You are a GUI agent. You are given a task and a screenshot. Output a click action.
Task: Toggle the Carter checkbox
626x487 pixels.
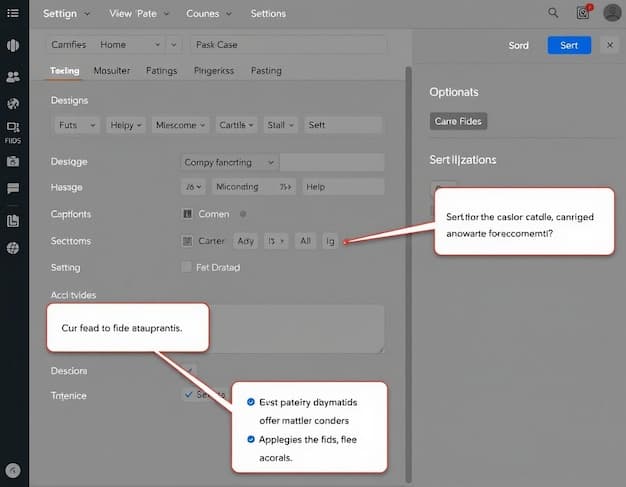pyautogui.click(x=187, y=241)
